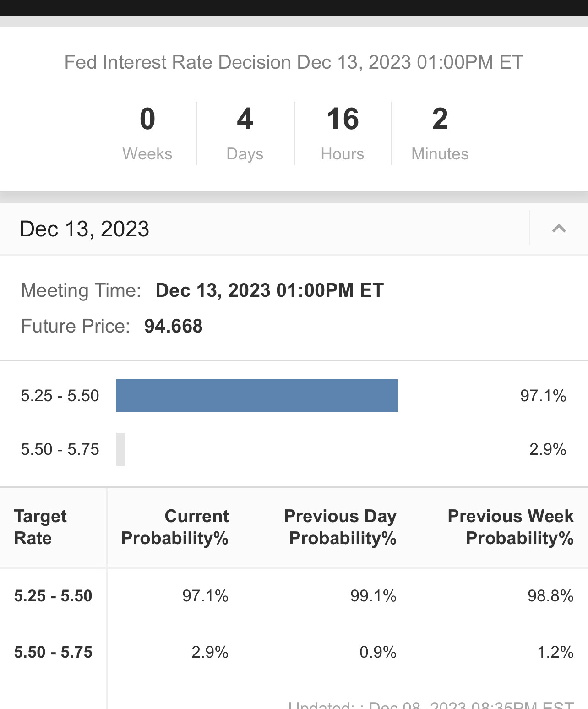Click the Days countdown value

pos(245,119)
